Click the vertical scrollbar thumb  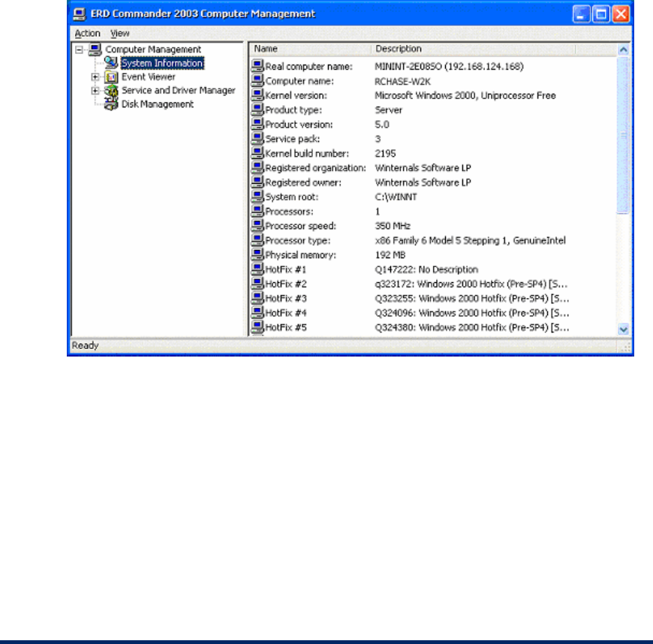(623, 135)
